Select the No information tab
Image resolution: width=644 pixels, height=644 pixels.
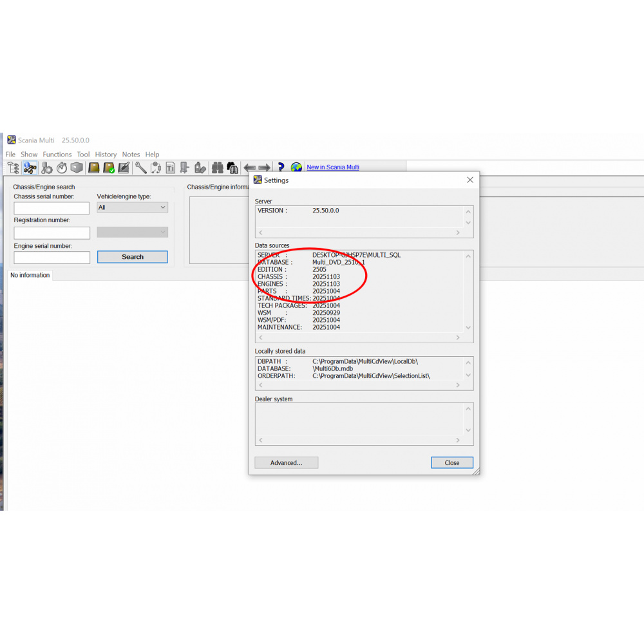[30, 275]
